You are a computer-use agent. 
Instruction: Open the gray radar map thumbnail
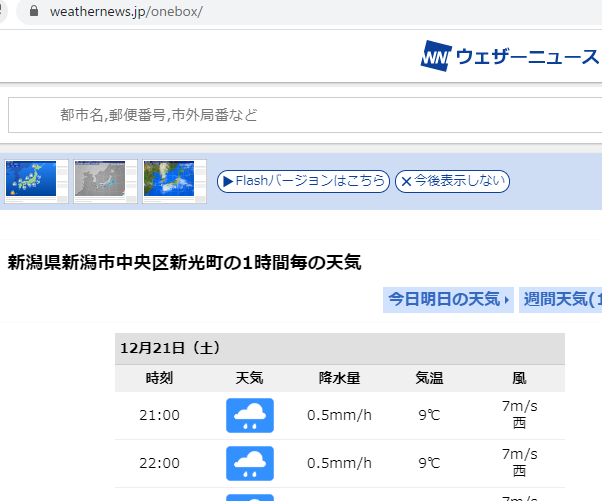(106, 181)
